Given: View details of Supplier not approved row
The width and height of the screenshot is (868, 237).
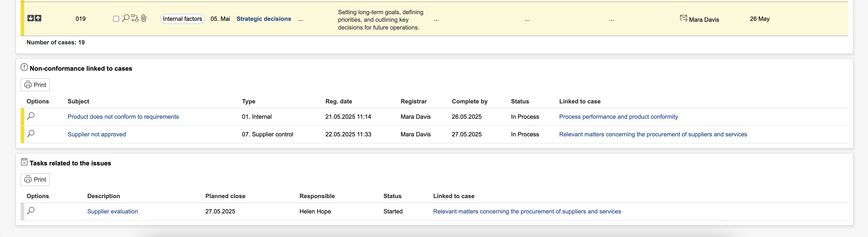Looking at the screenshot, I should tap(31, 134).
